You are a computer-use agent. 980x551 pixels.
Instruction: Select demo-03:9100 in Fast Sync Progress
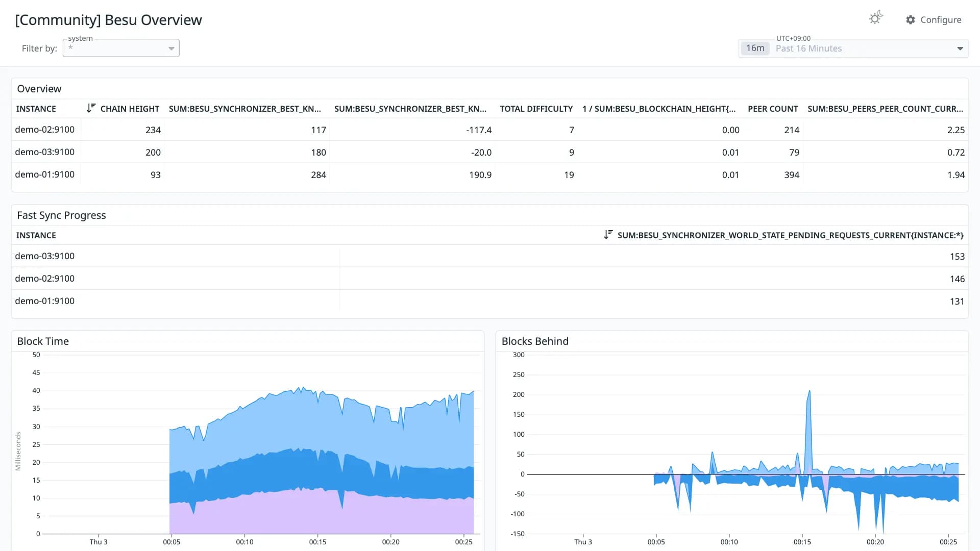tap(45, 256)
